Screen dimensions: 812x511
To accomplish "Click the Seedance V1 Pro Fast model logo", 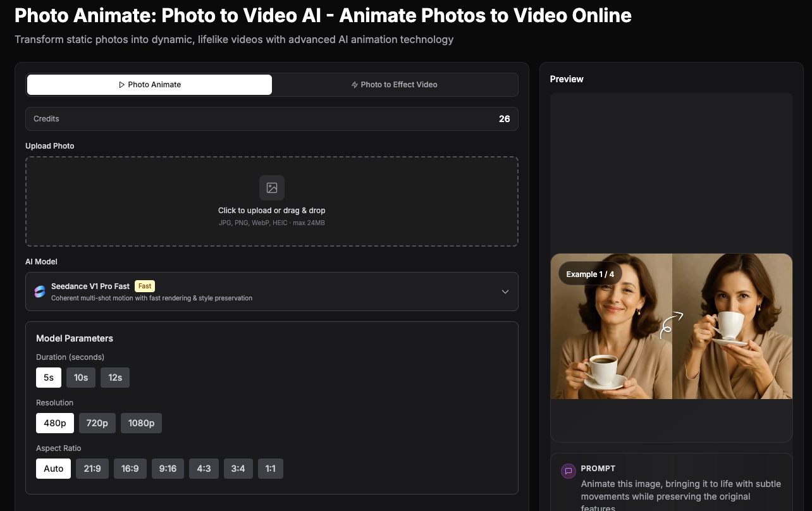I will [39, 292].
